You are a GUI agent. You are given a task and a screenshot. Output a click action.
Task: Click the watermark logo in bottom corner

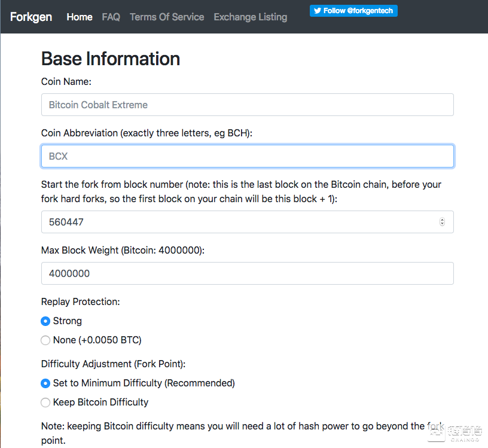click(464, 432)
